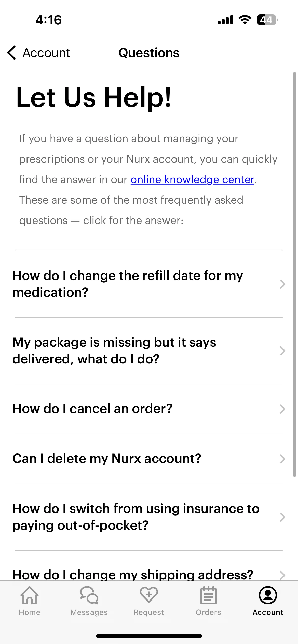Open 'How do I change my shipping address?'
Viewport: 298px width, 644px height.
tap(149, 575)
